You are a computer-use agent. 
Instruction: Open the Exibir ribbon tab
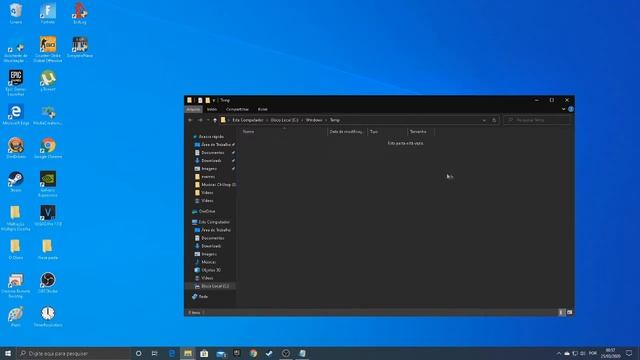[262, 109]
